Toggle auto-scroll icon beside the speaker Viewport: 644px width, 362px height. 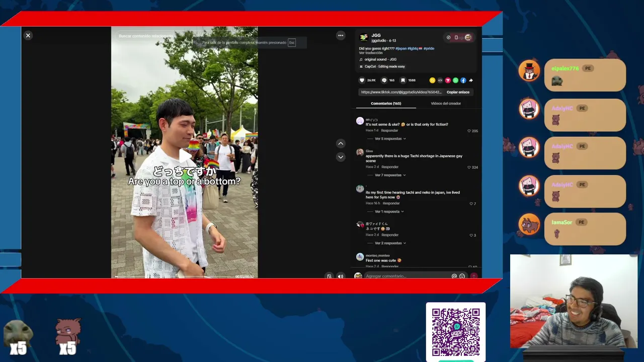[x=330, y=276]
